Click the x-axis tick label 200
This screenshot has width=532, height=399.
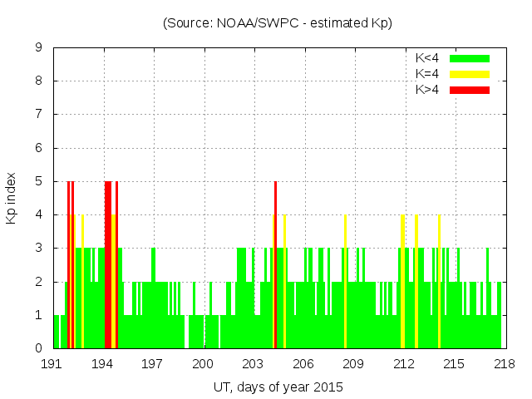point(204,364)
